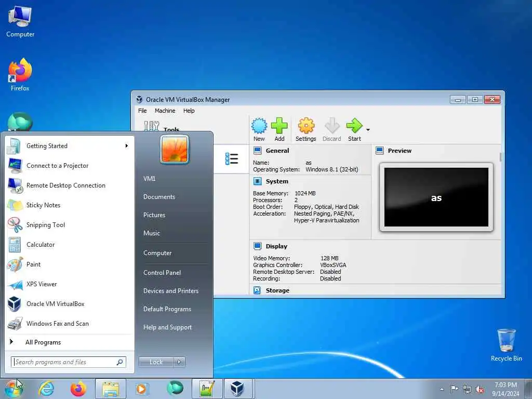Open Windows Fax and Scan
This screenshot has height=399, width=532.
[x=68, y=323]
